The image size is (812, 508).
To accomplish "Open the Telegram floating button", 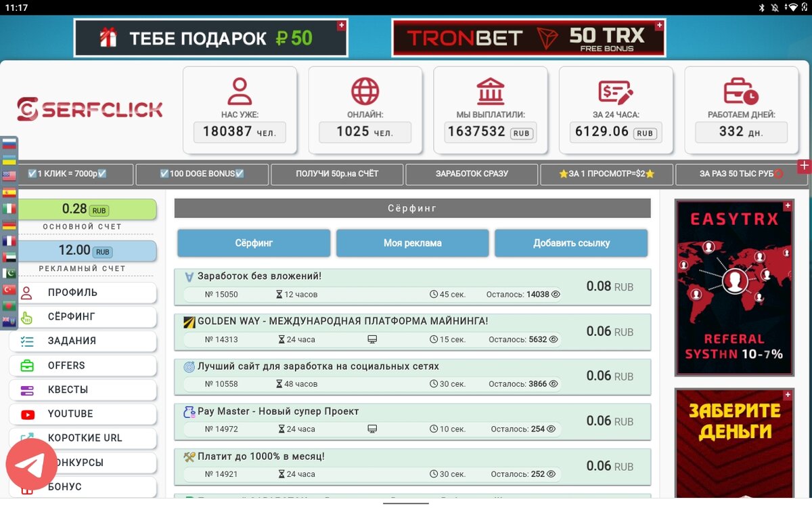I will pos(32,464).
